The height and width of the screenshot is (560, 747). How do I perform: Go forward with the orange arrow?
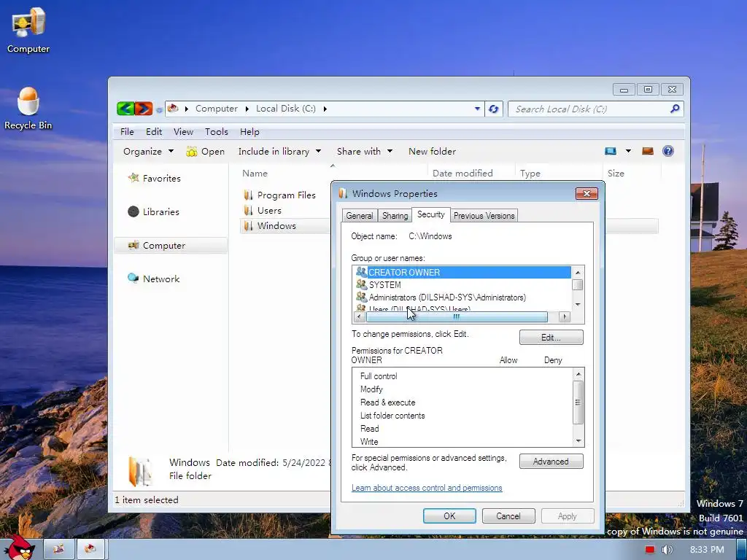click(144, 109)
